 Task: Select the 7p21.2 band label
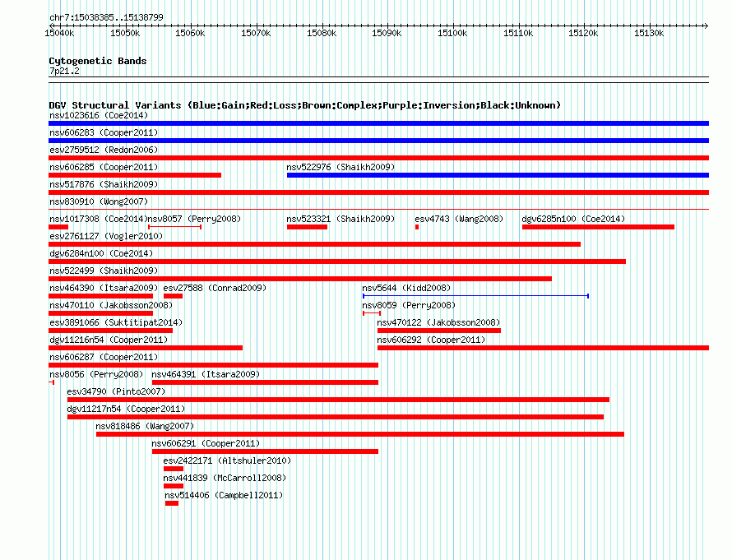64,71
